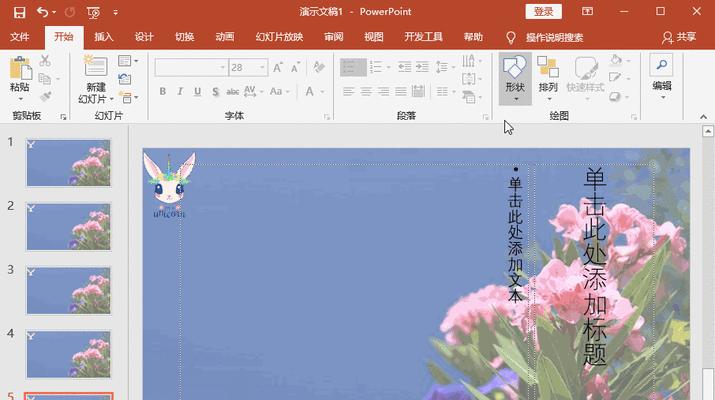Click the 粘贴 paste icon
The width and height of the screenshot is (715, 400).
(20, 68)
